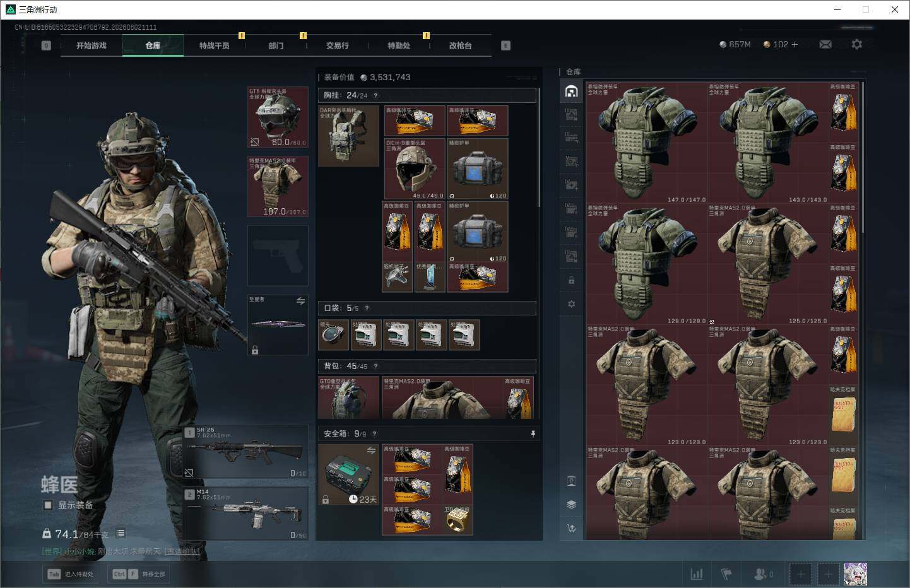Click the Tab 进入特勤处 button
This screenshot has width=910, height=588.
click(71, 574)
